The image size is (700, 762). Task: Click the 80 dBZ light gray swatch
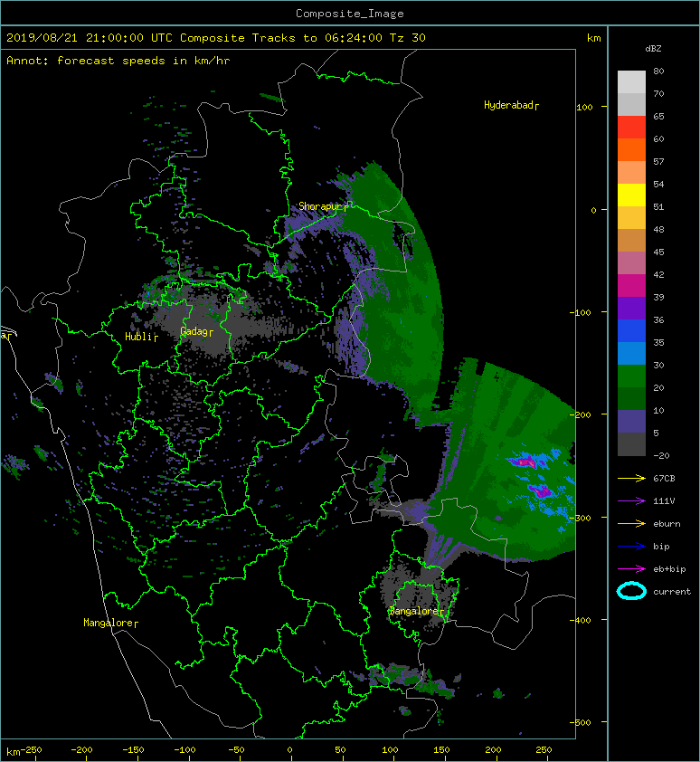point(631,81)
